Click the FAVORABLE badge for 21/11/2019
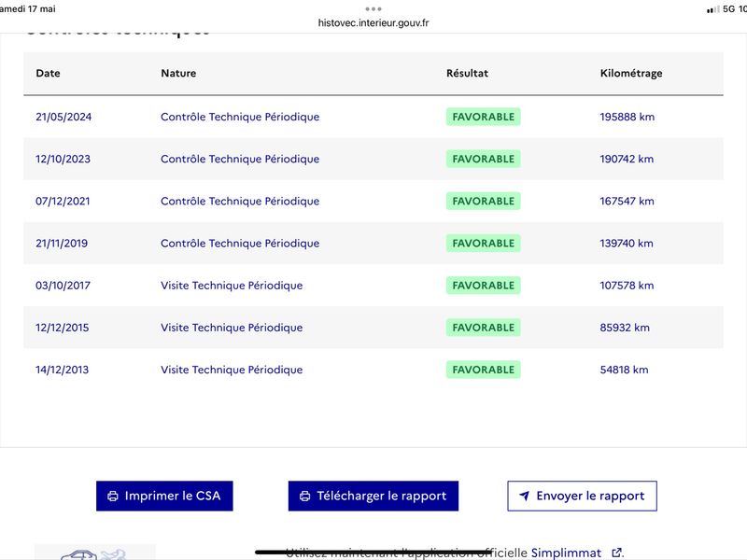747x560 pixels. [483, 244]
